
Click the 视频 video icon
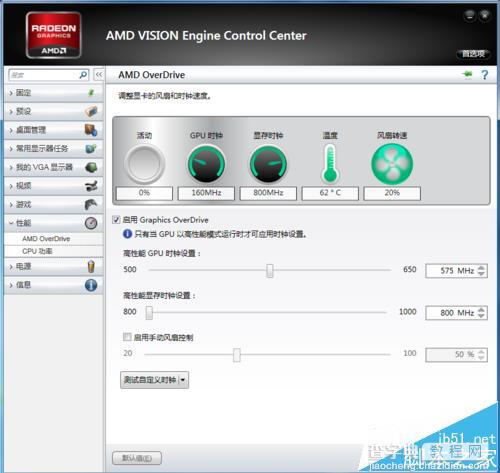[91, 186]
